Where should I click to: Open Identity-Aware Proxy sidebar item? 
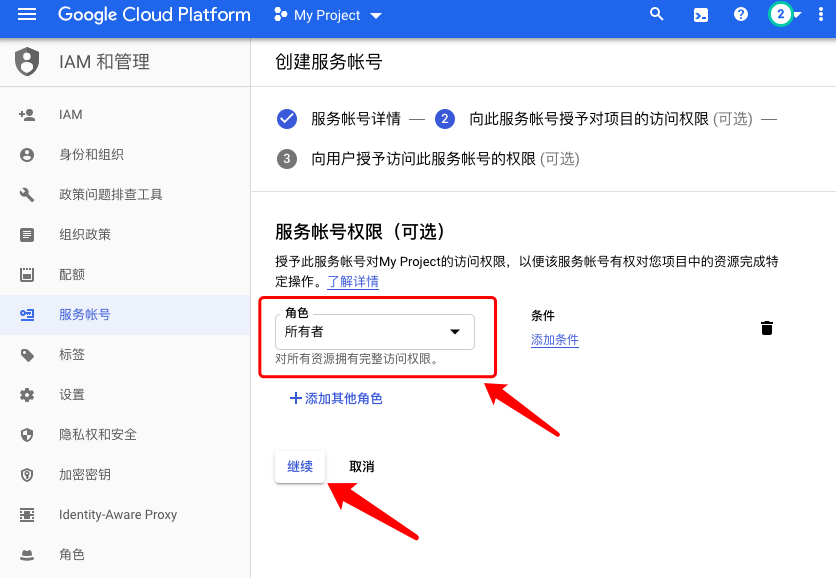click(118, 515)
